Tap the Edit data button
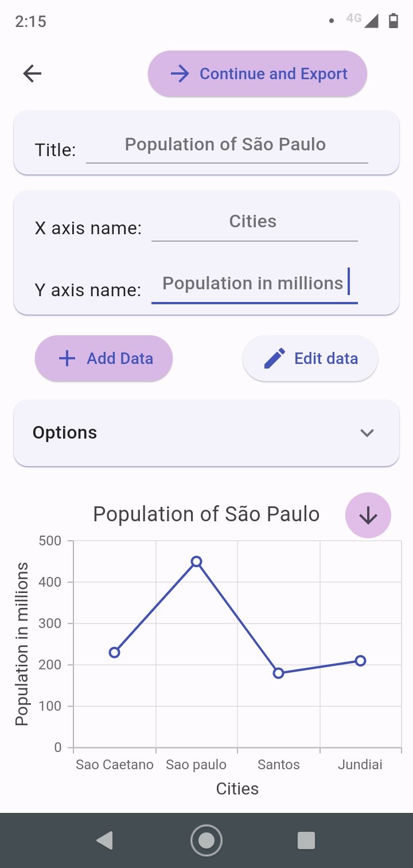This screenshot has width=413, height=868. [x=310, y=359]
